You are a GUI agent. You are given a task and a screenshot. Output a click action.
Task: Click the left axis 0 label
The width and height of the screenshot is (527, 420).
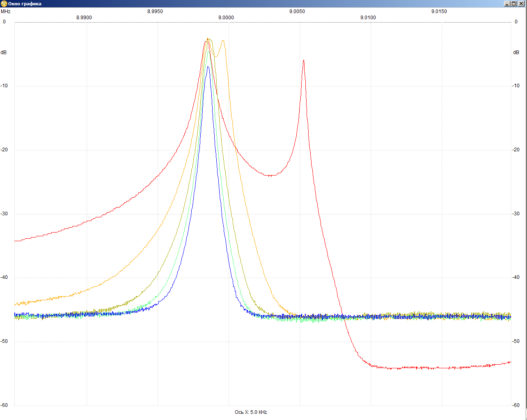pyautogui.click(x=5, y=22)
